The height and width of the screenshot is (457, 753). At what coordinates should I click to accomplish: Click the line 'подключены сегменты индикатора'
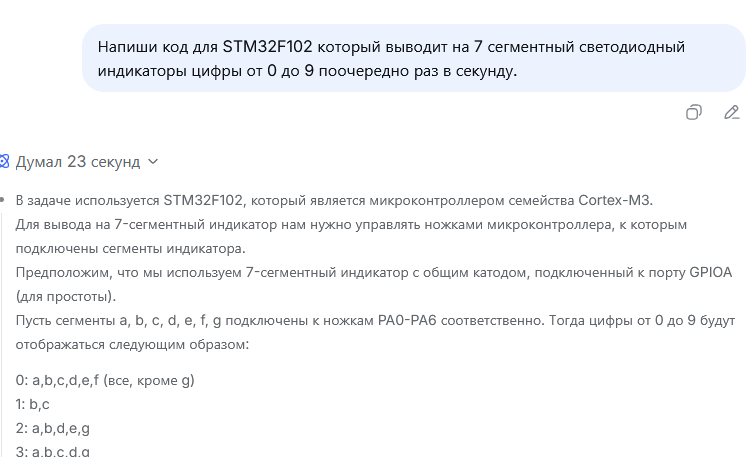click(x=130, y=248)
